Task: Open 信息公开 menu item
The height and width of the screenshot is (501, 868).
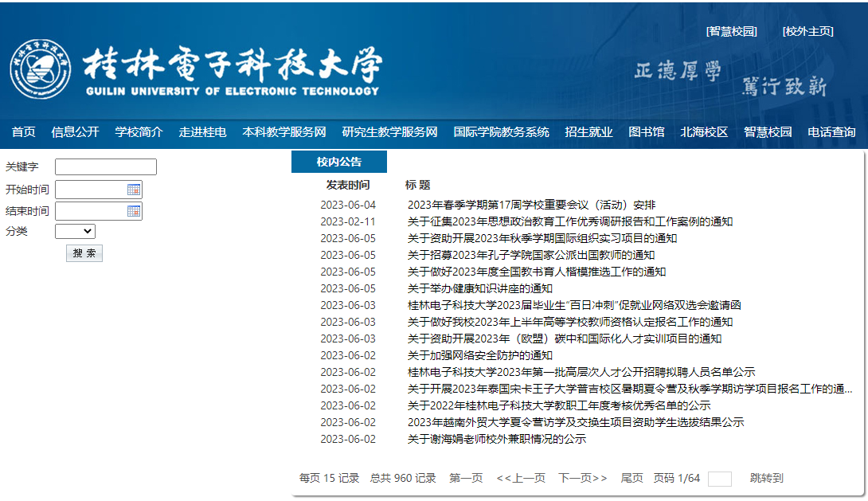Action: point(75,132)
